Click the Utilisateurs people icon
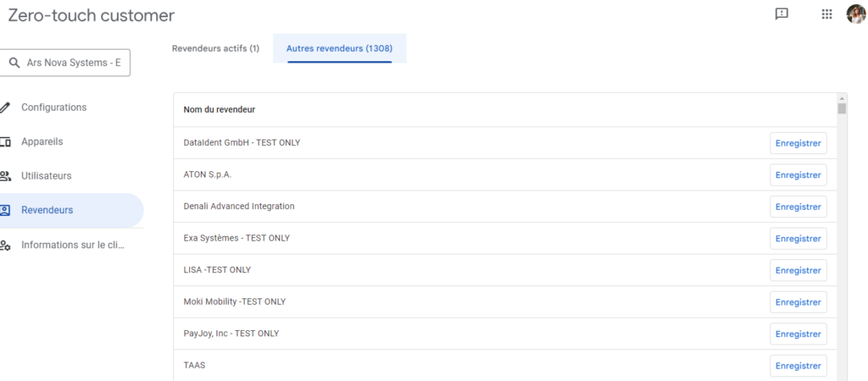Viewport: 868px width, 381px height. click(x=5, y=176)
